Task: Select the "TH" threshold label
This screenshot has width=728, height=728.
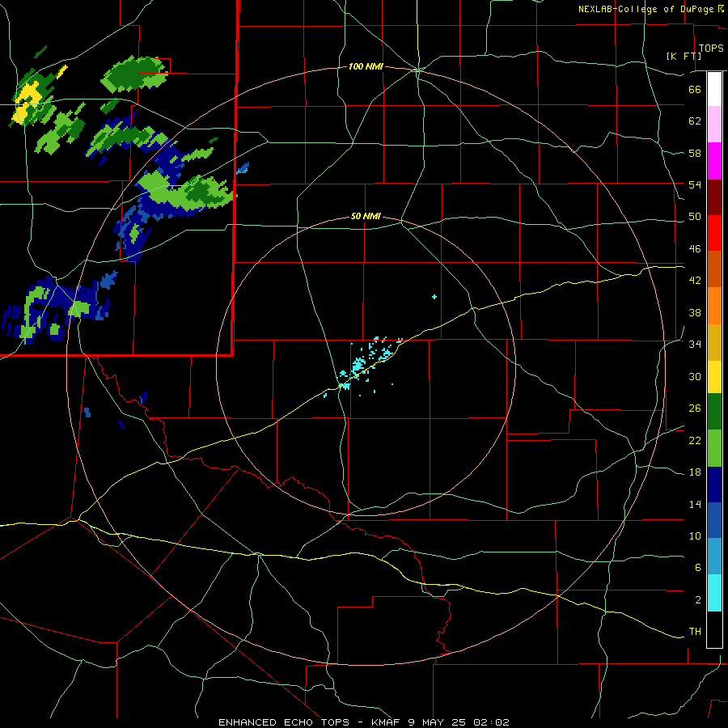Action: coord(695,632)
